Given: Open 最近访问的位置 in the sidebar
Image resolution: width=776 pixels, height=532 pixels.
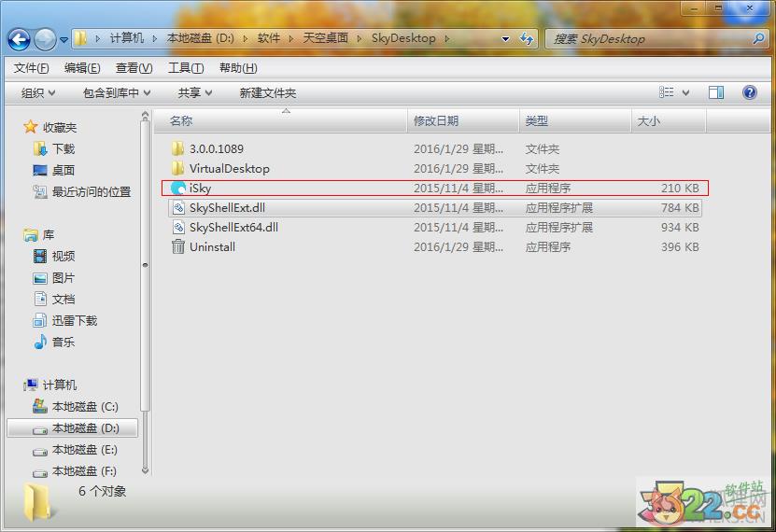Looking at the screenshot, I should (92, 192).
